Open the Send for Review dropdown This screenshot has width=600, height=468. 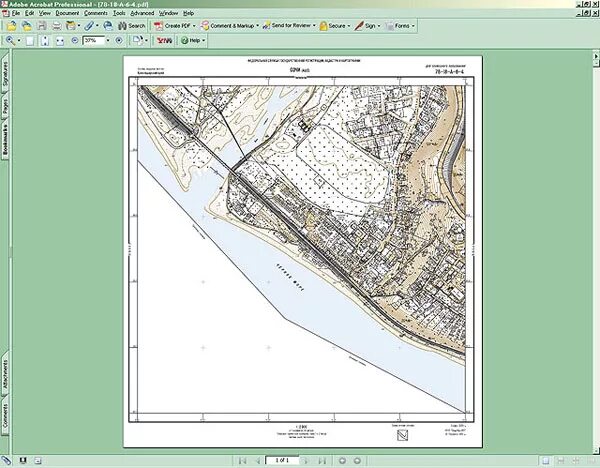click(289, 26)
